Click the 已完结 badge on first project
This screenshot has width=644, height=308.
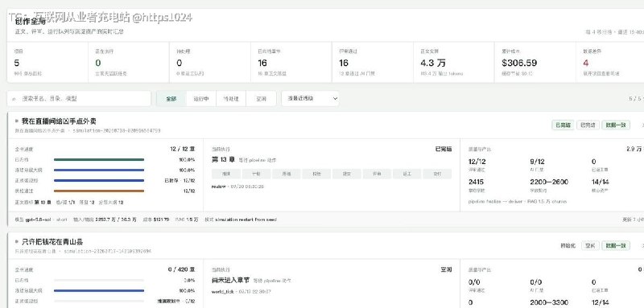pyautogui.click(x=563, y=125)
